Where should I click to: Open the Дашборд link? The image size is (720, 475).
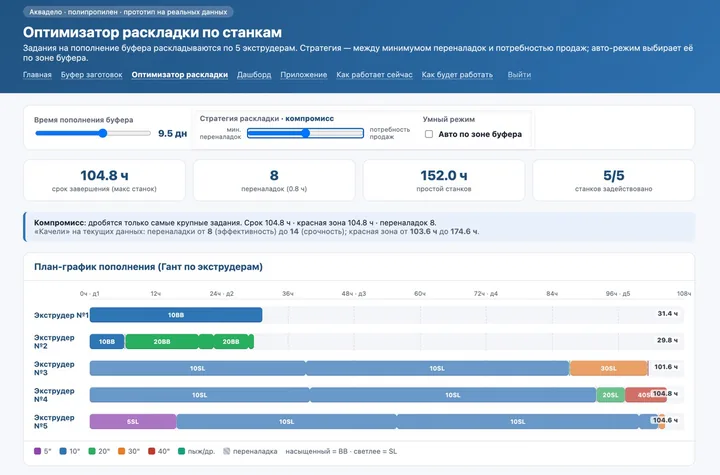pyautogui.click(x=254, y=75)
